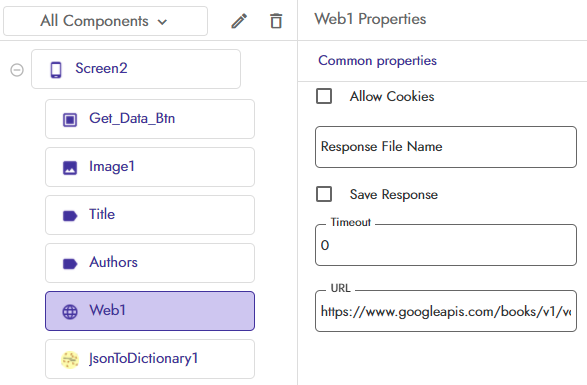Open the All Components dropdown
This screenshot has width=587, height=385.
coord(105,21)
